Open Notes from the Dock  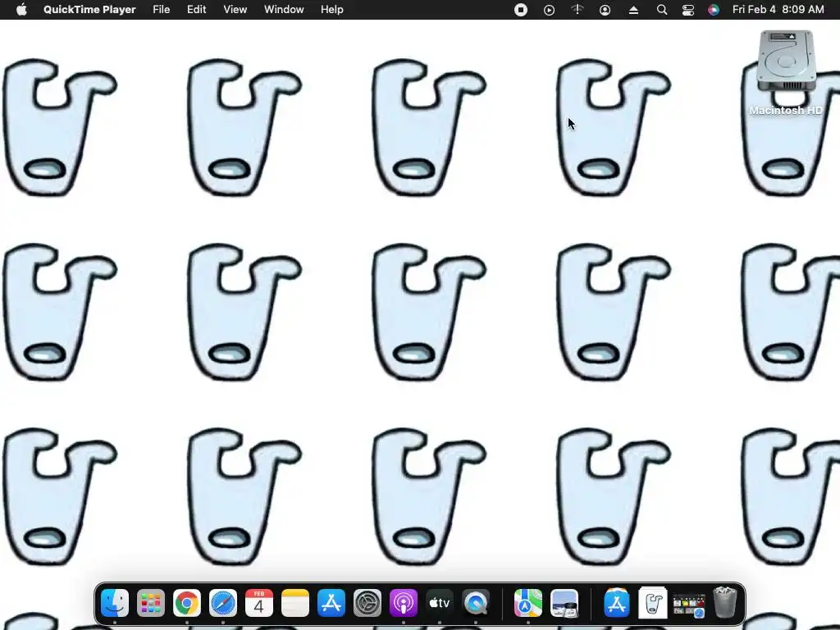pos(295,603)
